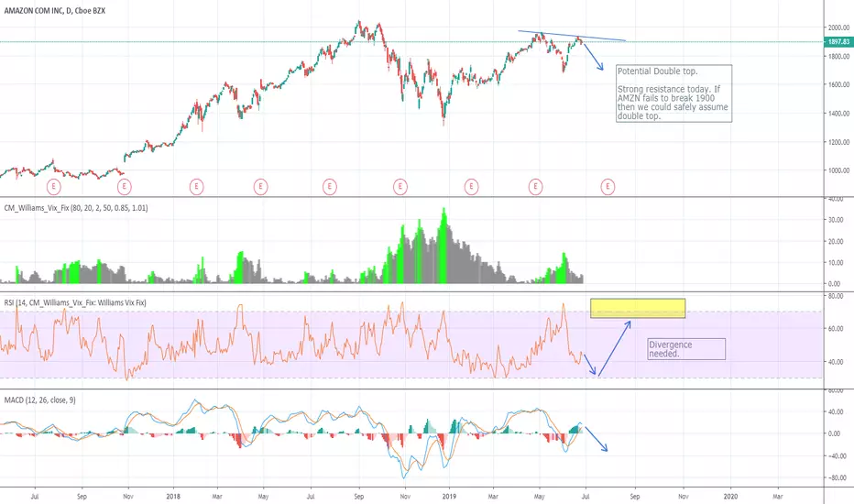The height and width of the screenshot is (504, 854).
Task: Select the blue down arrow in MACD pane
Action: click(594, 438)
